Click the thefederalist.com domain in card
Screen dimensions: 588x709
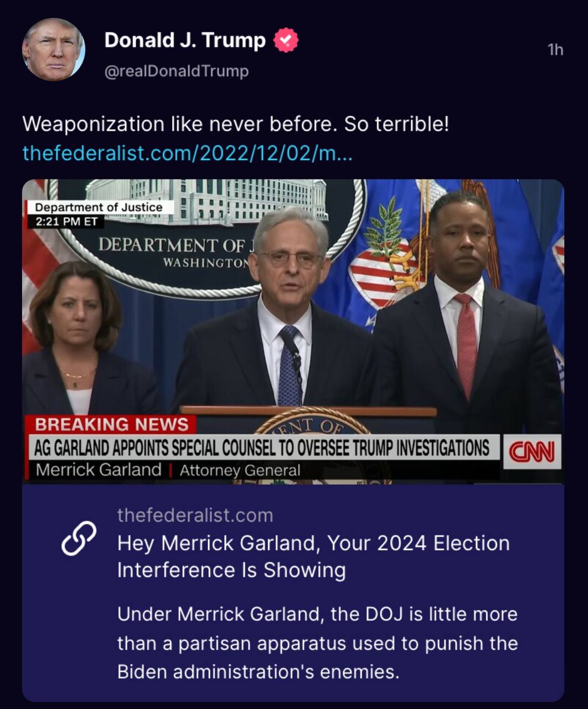click(195, 515)
